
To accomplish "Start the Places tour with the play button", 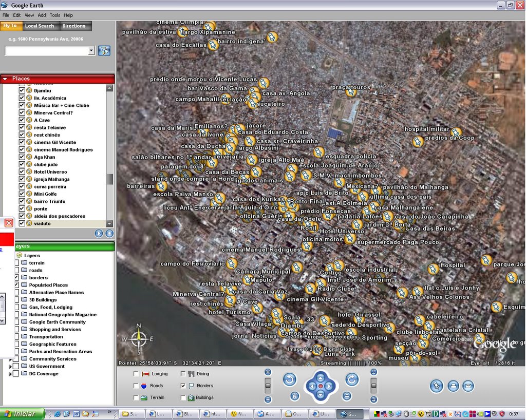I will click(99, 233).
